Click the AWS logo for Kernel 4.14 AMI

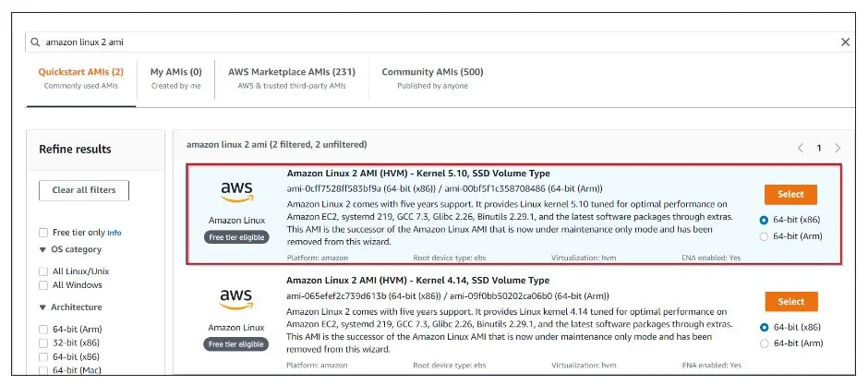pyautogui.click(x=237, y=299)
